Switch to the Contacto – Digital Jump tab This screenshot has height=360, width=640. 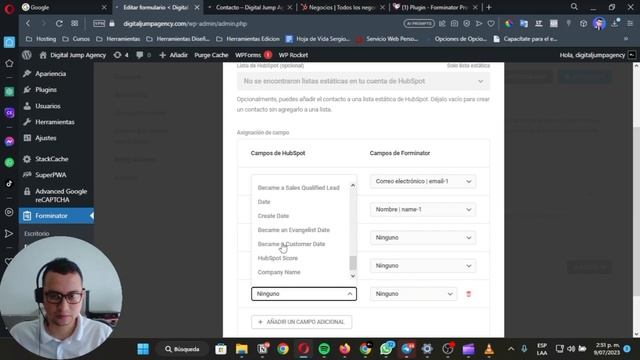(249, 7)
